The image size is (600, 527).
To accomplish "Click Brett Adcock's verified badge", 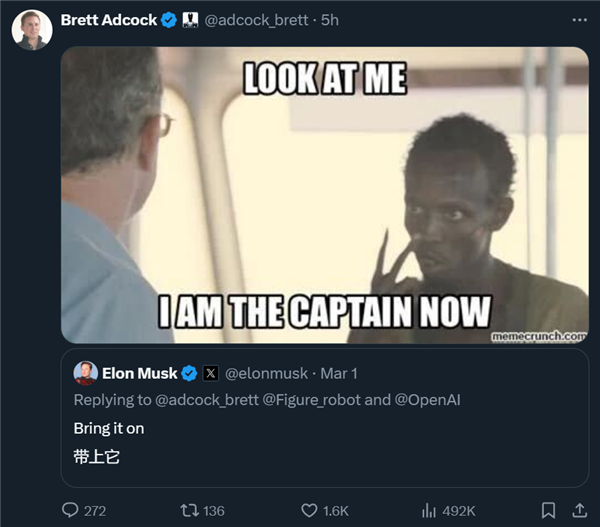I will click(170, 20).
